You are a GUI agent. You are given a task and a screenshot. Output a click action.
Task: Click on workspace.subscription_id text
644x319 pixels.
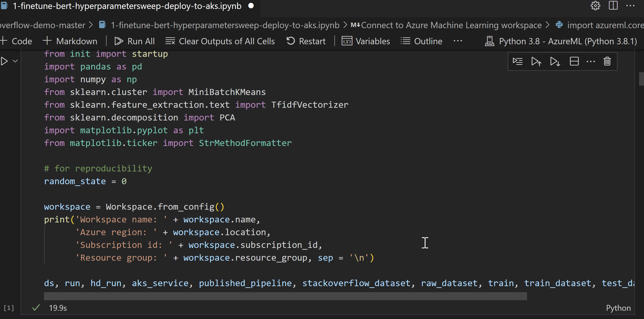point(253,245)
